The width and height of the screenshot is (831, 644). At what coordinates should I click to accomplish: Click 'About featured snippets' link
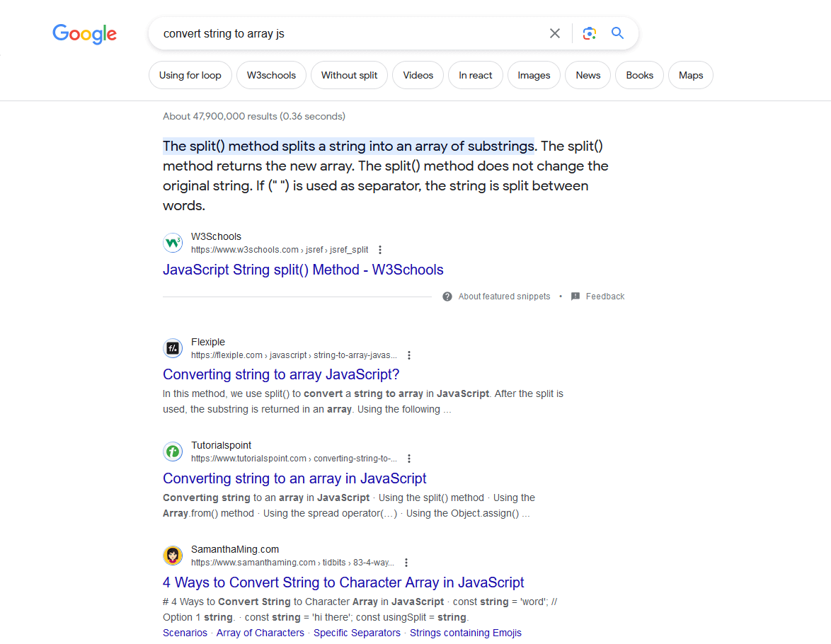click(504, 297)
